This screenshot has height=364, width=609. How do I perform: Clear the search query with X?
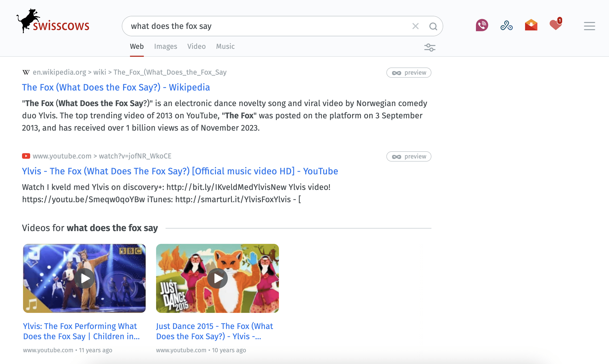click(x=415, y=26)
